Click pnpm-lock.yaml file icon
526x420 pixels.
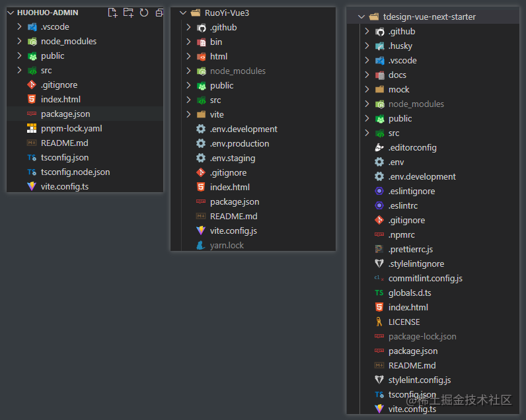point(32,128)
